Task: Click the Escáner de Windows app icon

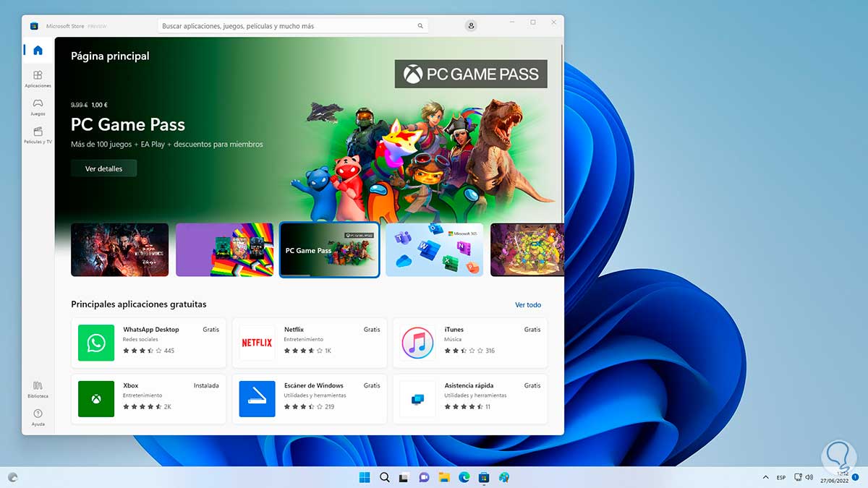Action: (257, 399)
